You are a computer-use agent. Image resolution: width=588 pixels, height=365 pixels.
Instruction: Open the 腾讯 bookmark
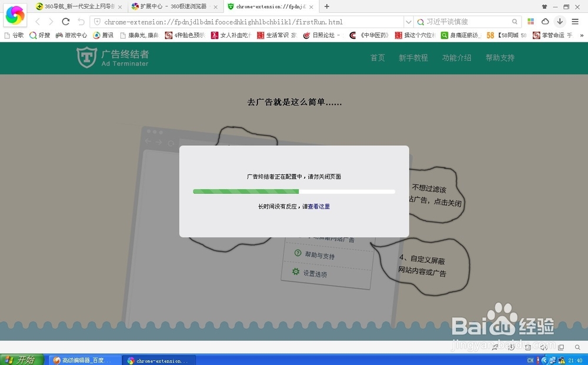[x=103, y=35]
